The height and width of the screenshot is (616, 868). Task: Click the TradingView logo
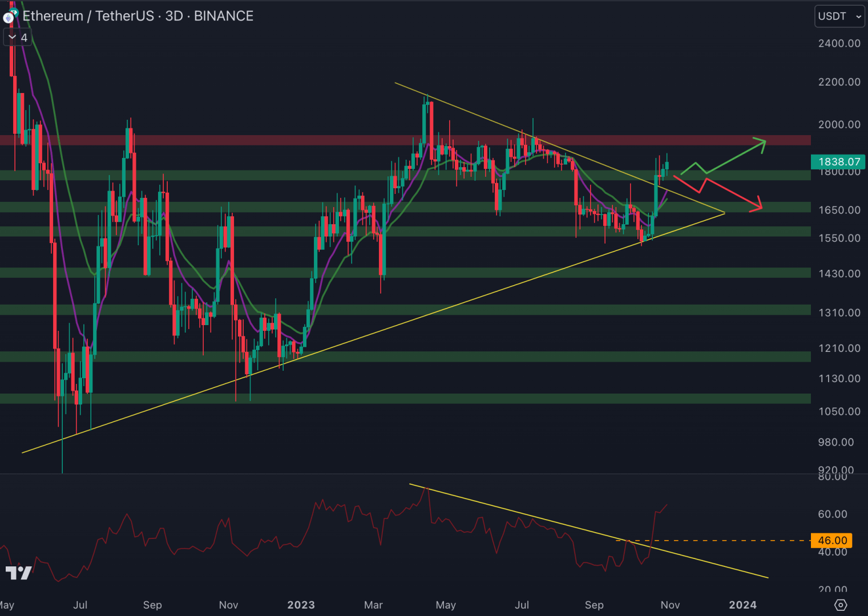[18, 573]
